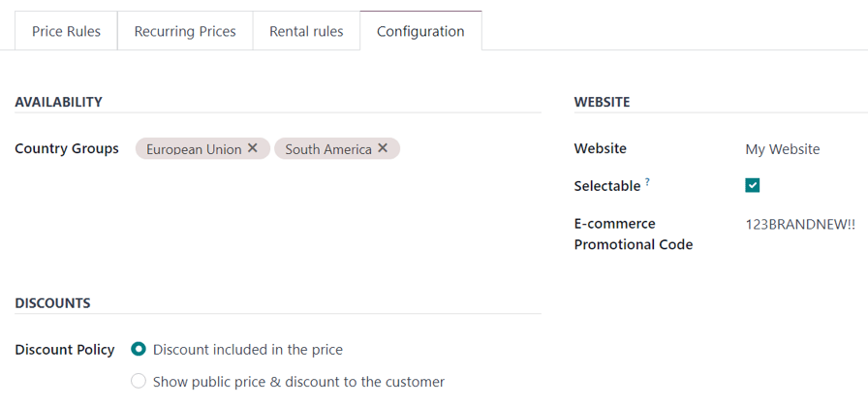Open the Website dropdown showing My Website
The image size is (868, 406).
click(783, 149)
